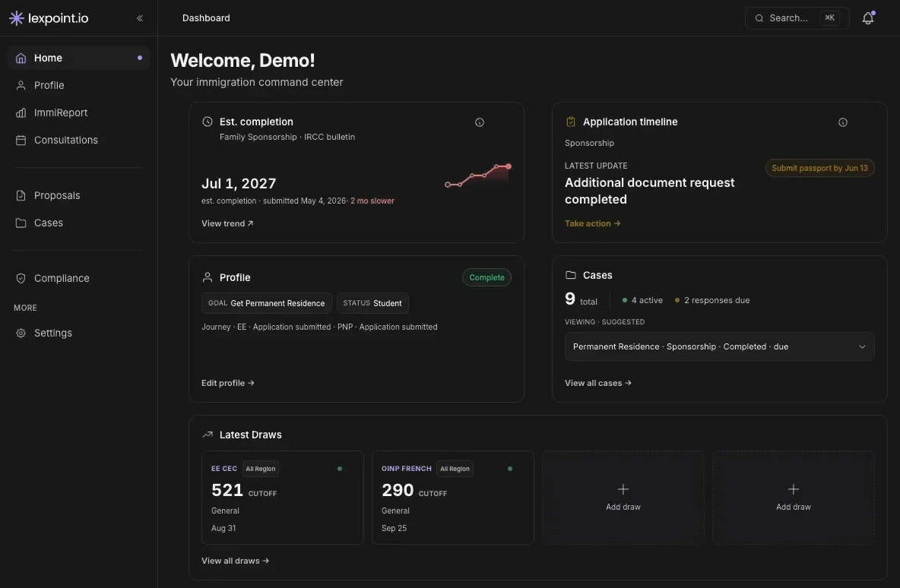The width and height of the screenshot is (900, 588).
Task: Collapse the sidebar with double-chevron icon
Action: [139, 18]
